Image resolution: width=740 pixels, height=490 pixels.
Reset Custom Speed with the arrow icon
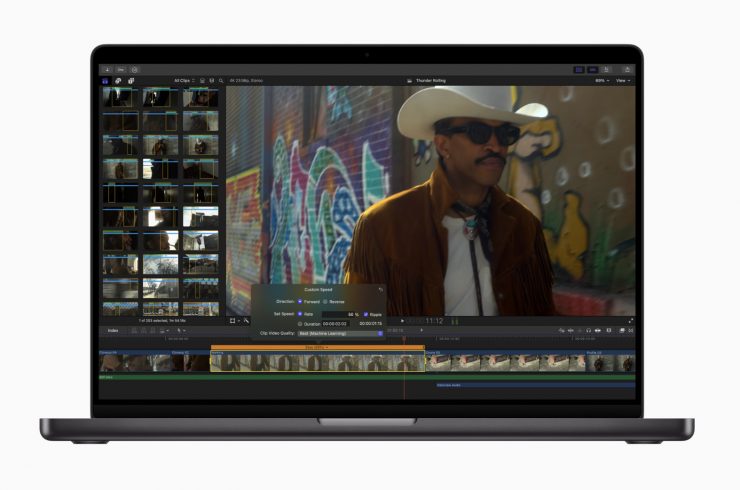coord(380,289)
